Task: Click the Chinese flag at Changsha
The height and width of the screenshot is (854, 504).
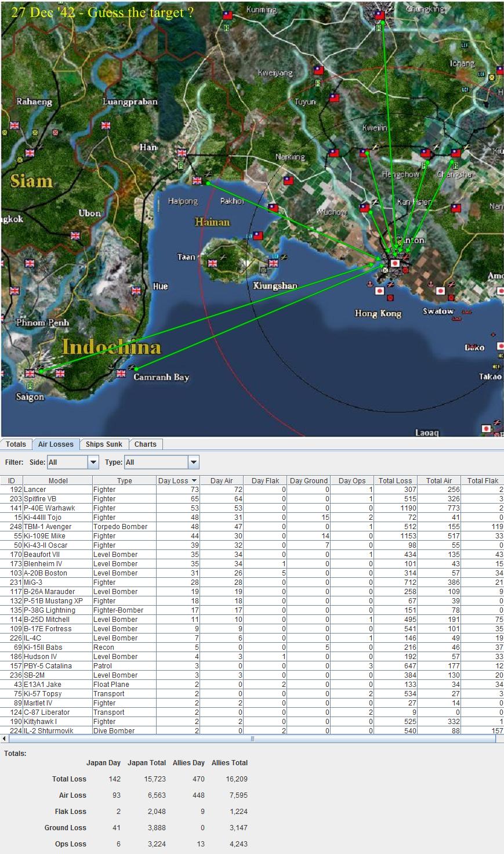Action: coord(456,153)
